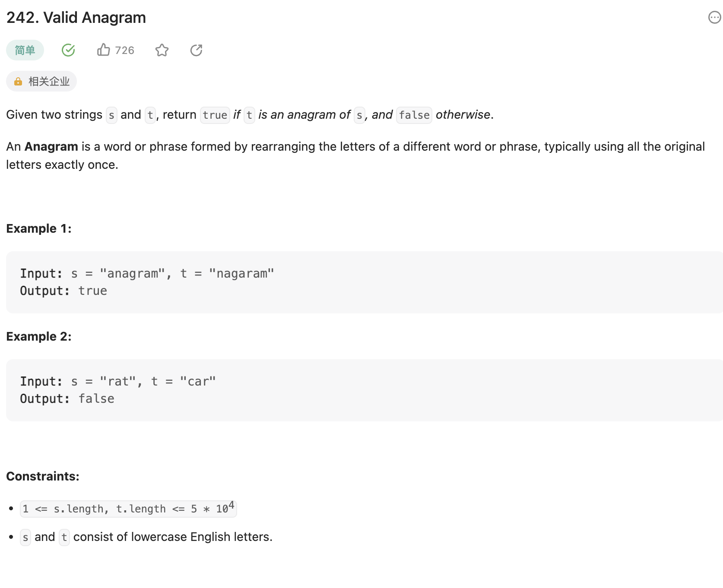Click the "242. Valid Anagram" title
The width and height of the screenshot is (723, 588).
tap(76, 18)
